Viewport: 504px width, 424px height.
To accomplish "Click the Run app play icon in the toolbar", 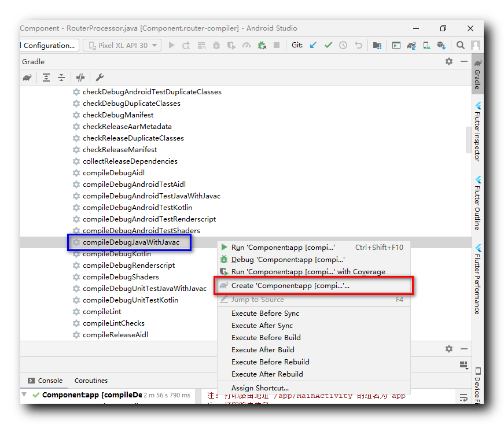I will click(172, 45).
